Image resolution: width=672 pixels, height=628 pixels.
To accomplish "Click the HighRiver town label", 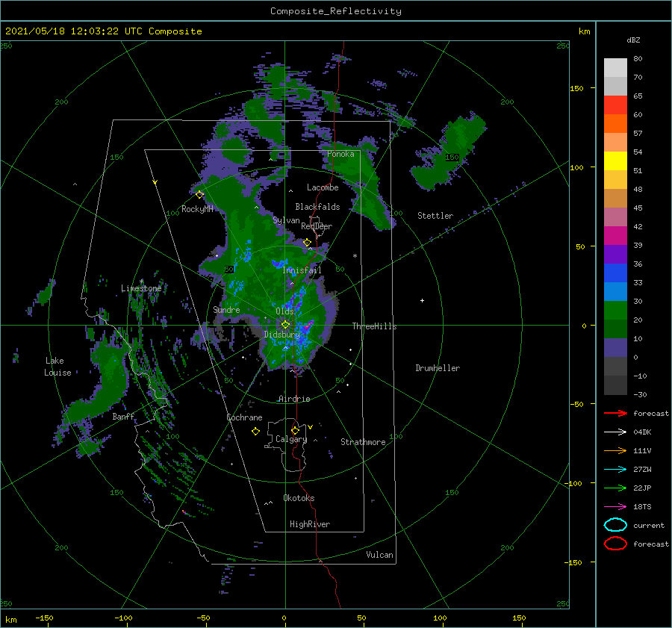I will [x=310, y=524].
